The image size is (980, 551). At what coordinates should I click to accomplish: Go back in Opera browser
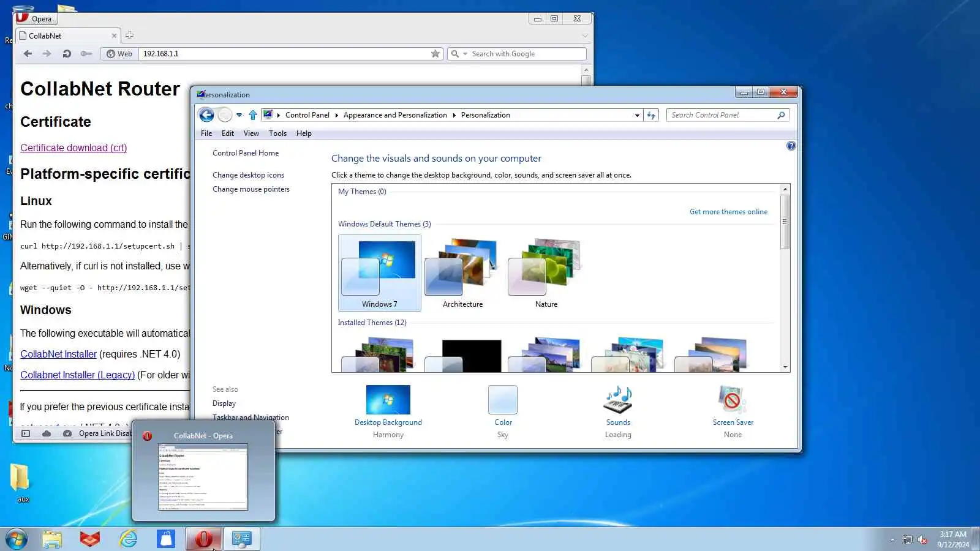(x=28, y=54)
